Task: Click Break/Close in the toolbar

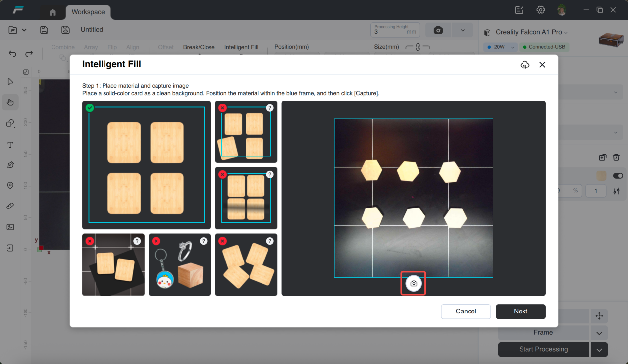Action: click(x=199, y=47)
